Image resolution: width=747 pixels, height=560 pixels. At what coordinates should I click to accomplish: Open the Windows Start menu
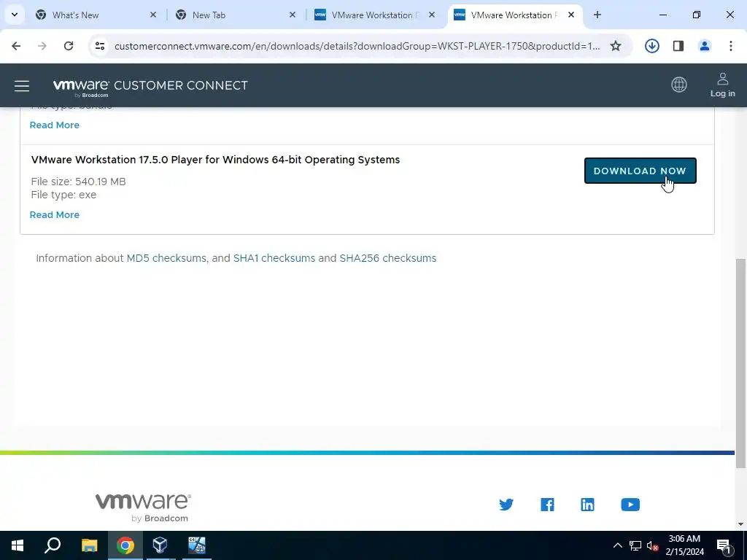pos(18,545)
